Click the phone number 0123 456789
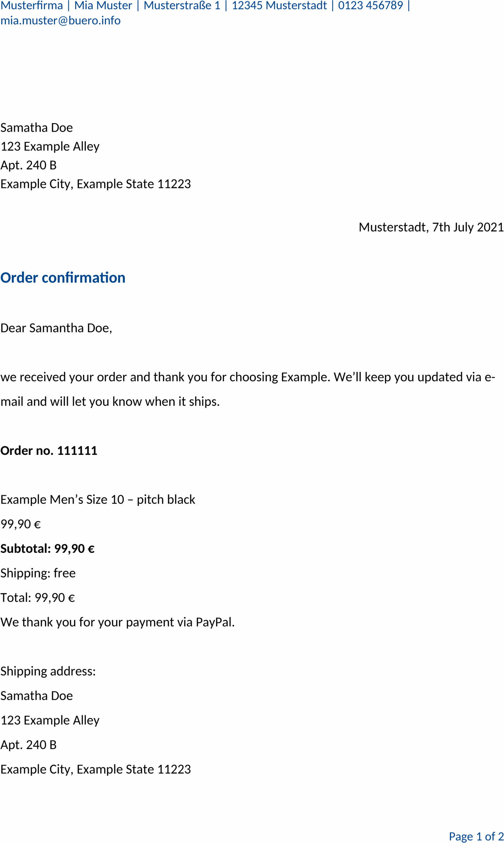 [x=371, y=6]
